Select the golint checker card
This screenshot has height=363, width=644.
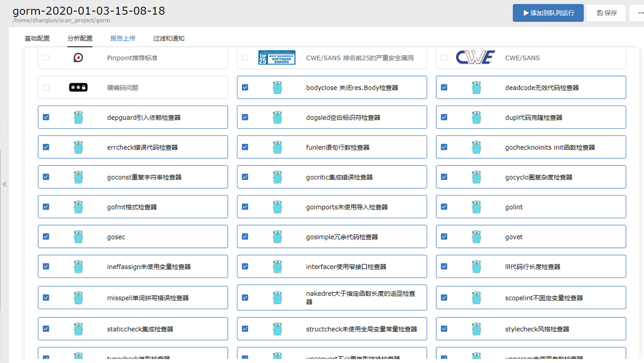pyautogui.click(x=531, y=207)
